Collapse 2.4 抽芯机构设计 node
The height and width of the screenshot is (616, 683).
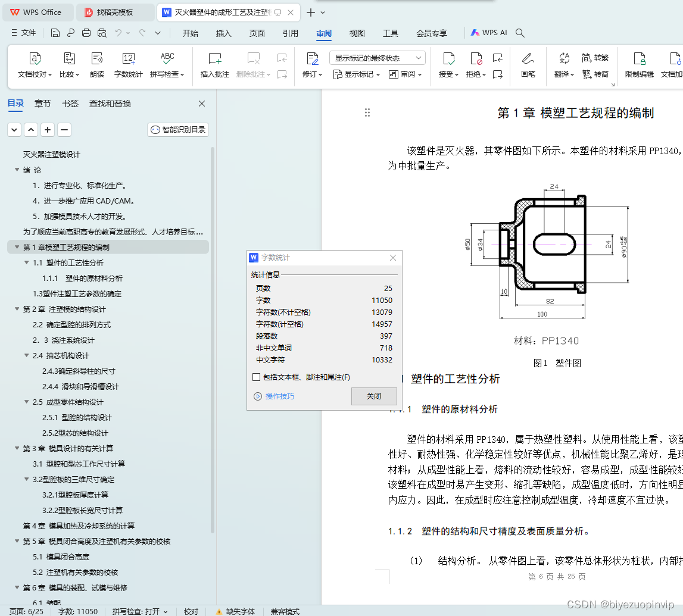click(27, 356)
